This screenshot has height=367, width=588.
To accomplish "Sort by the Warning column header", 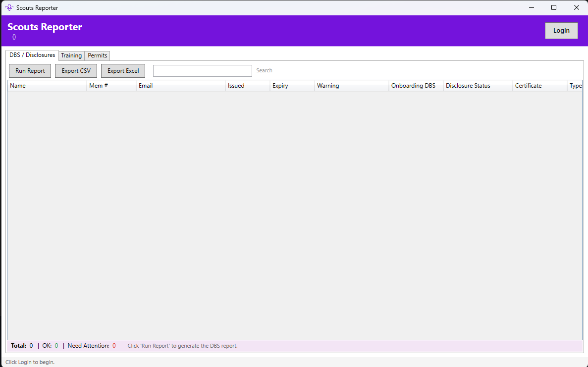I will [352, 86].
